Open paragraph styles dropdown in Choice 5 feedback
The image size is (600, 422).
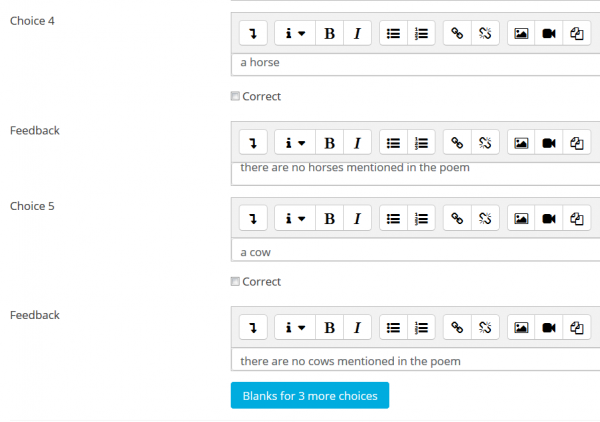[x=293, y=327]
